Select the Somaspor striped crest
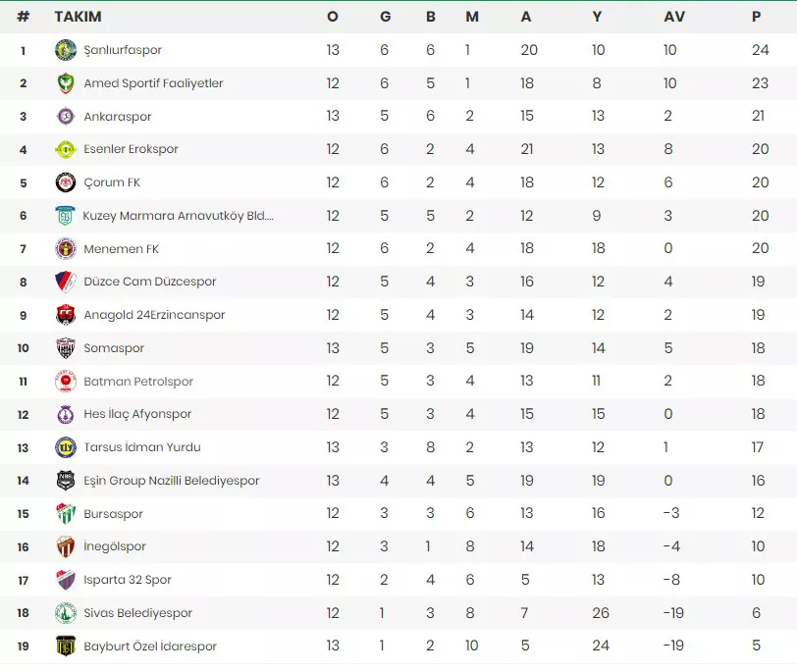Image resolution: width=797 pixels, height=672 pixels. point(66,348)
